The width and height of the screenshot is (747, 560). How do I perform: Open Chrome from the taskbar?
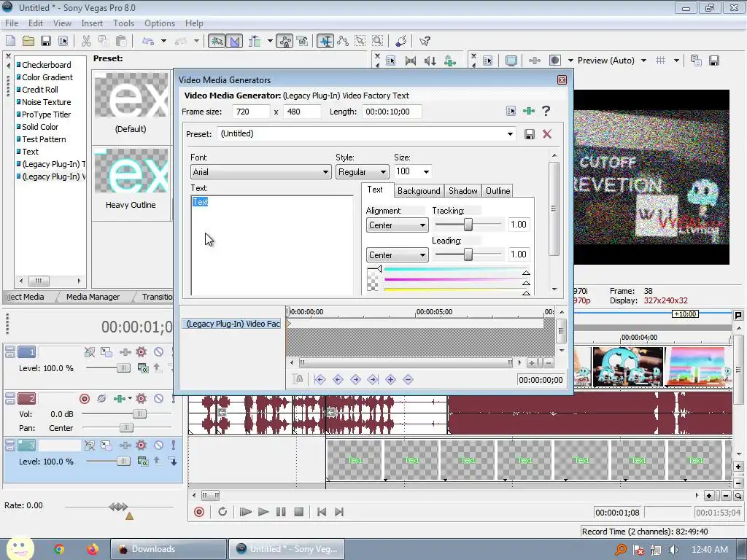click(59, 549)
